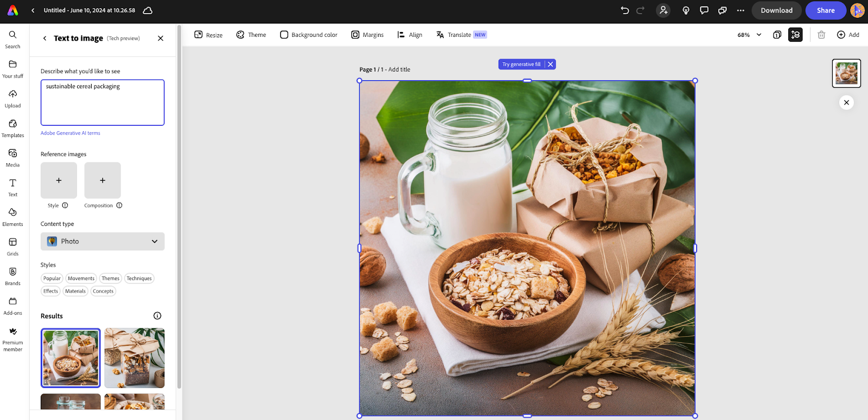Image resolution: width=868 pixels, height=420 pixels.
Task: Select the Concepts styles tab
Action: pyautogui.click(x=103, y=291)
